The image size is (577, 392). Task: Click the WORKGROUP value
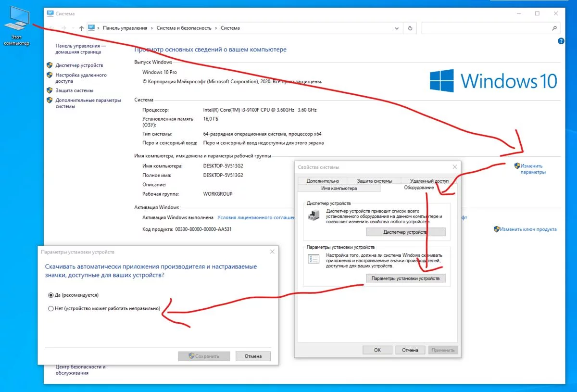[218, 194]
